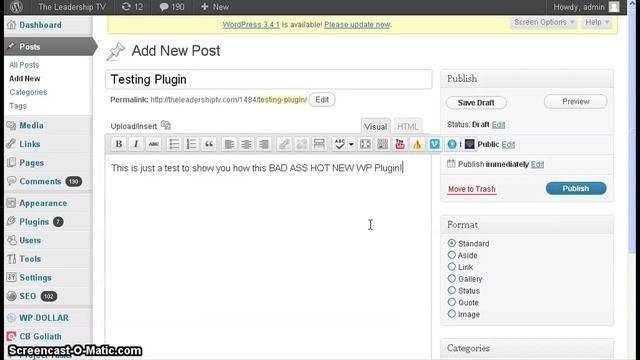Open the Categories submenu under Posts
Screen dimensions: 640x360
pyautogui.click(x=28, y=92)
